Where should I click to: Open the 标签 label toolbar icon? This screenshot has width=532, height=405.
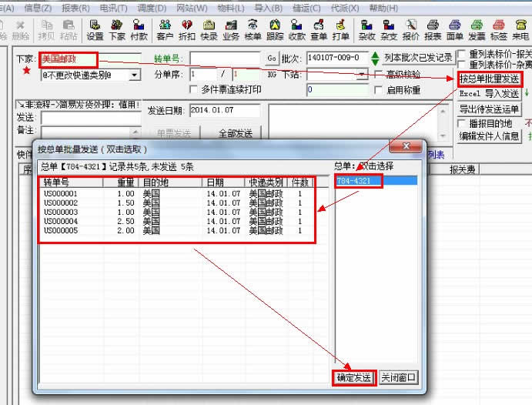pyautogui.click(x=498, y=29)
